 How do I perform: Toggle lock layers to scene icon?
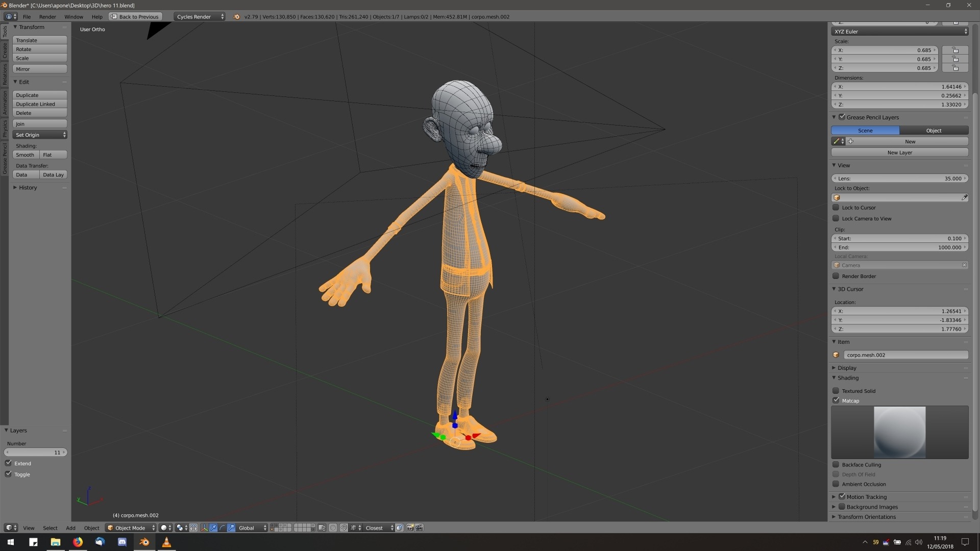click(x=322, y=528)
